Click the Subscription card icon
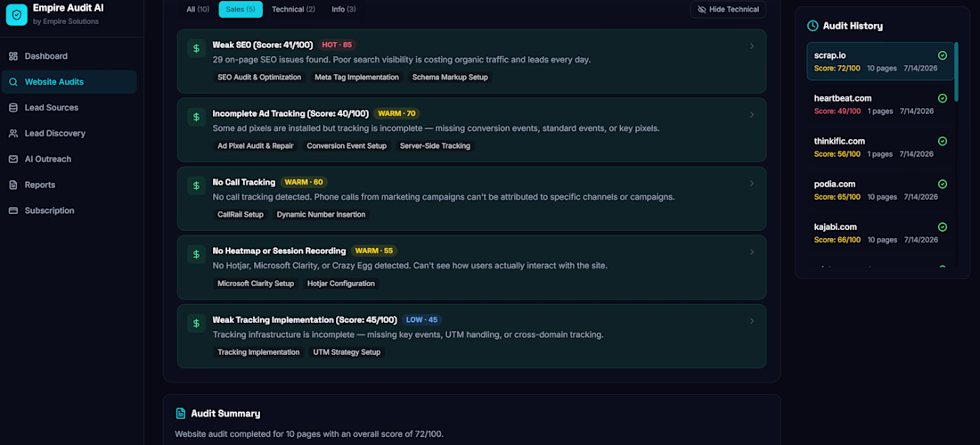Image resolution: width=980 pixels, height=445 pixels. point(13,210)
